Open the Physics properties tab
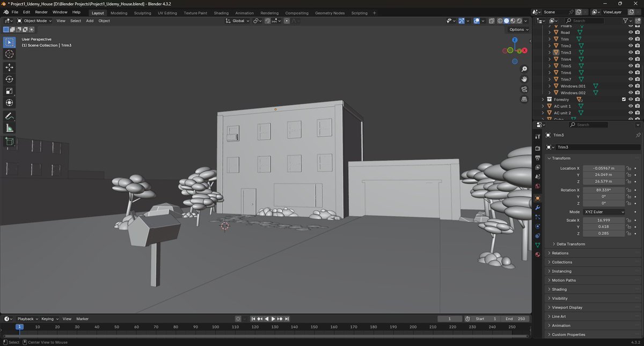The width and height of the screenshot is (644, 346). tap(537, 226)
